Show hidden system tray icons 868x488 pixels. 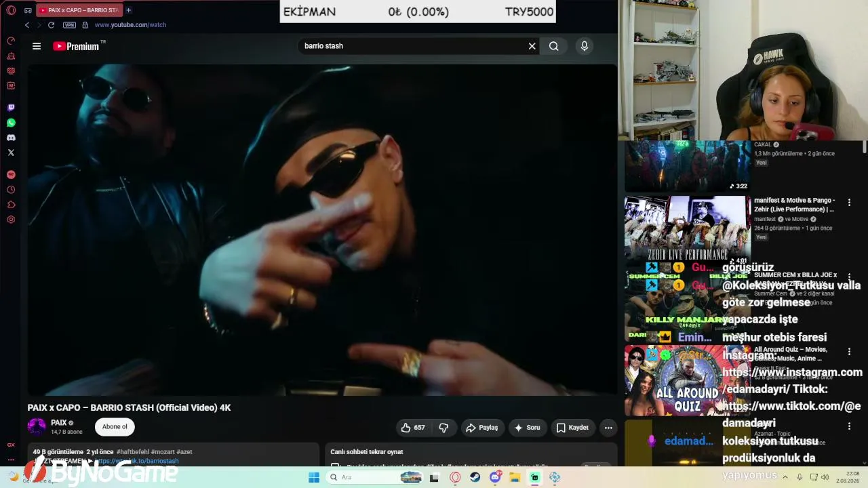(785, 477)
